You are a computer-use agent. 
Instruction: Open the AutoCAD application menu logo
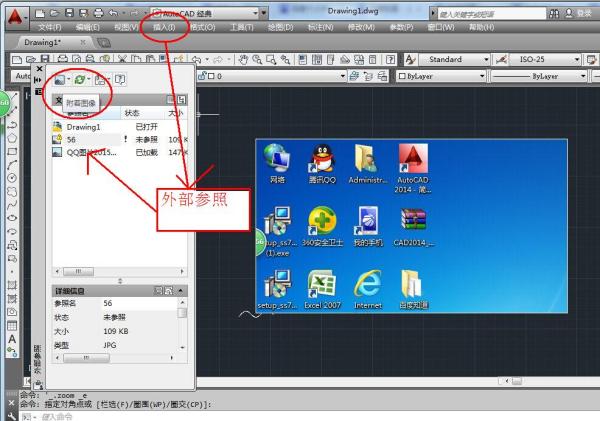[15, 18]
